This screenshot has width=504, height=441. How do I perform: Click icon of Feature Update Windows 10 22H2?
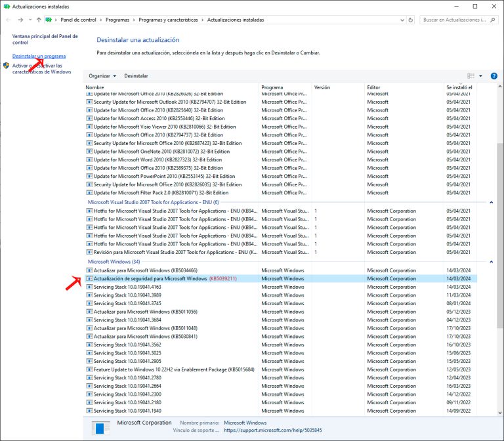click(x=89, y=369)
